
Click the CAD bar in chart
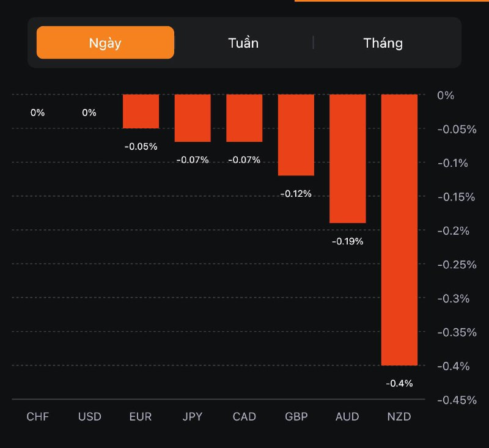[x=244, y=118]
